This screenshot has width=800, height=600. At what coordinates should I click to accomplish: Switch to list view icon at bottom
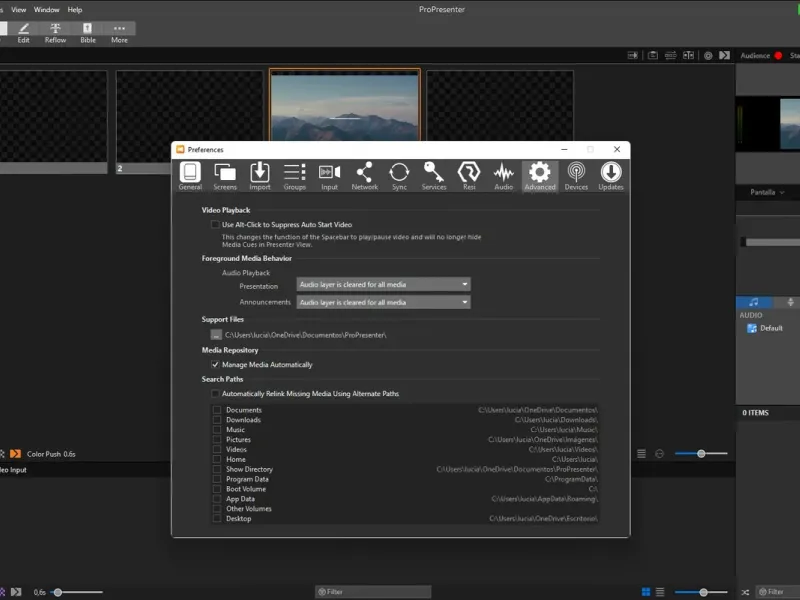(660, 592)
